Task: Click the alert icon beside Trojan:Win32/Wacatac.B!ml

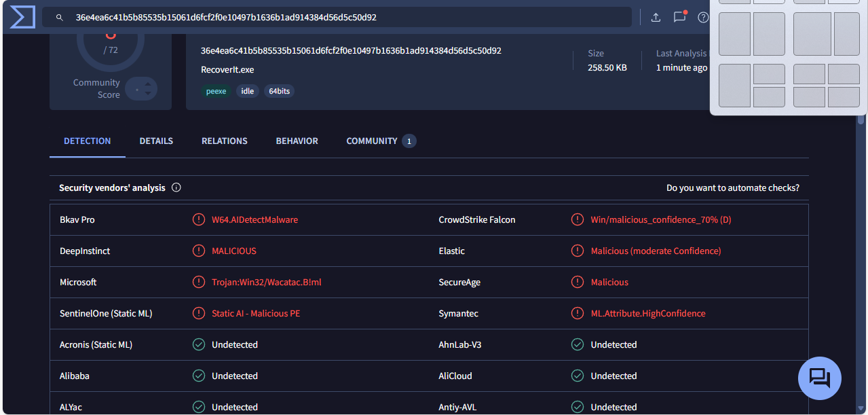Action: (199, 282)
